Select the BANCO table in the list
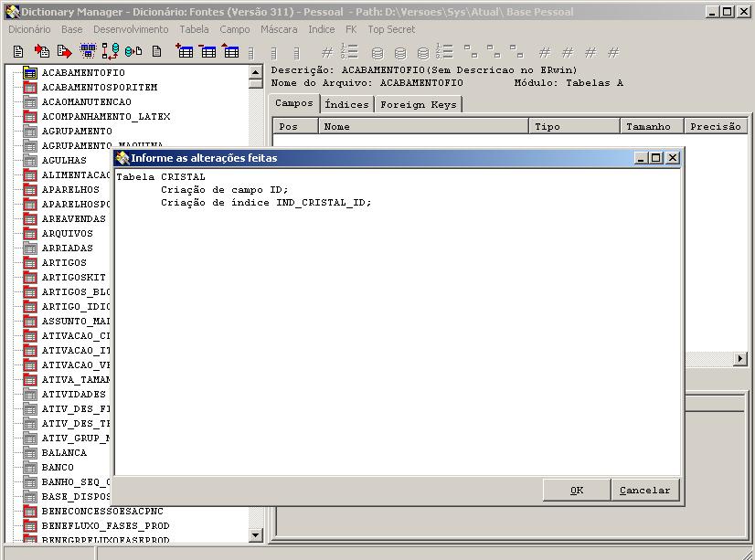755x560 pixels. pyautogui.click(x=58, y=467)
